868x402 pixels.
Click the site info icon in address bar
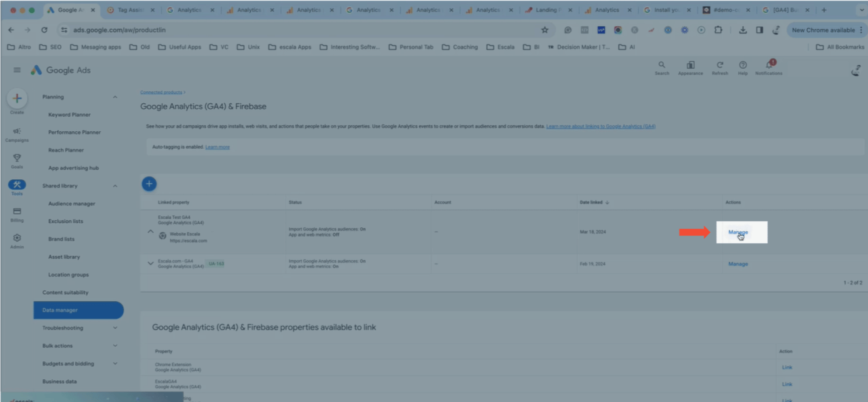point(64,30)
